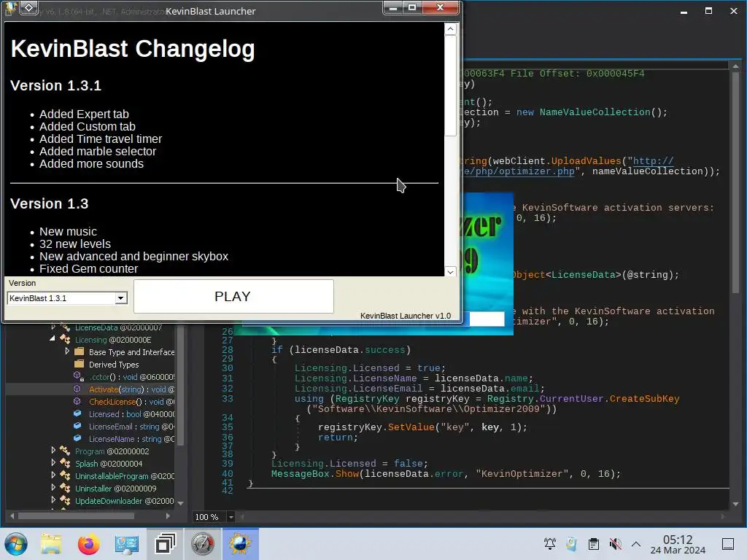Click the Licensed bool field icon
The height and width of the screenshot is (560, 747).
point(77,414)
